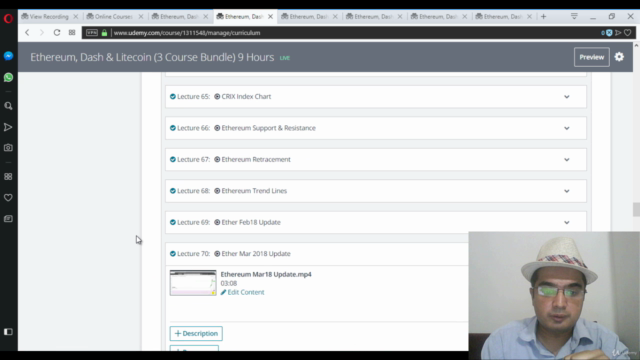Reload the current page
This screenshot has height=360, width=640.
tap(57, 33)
